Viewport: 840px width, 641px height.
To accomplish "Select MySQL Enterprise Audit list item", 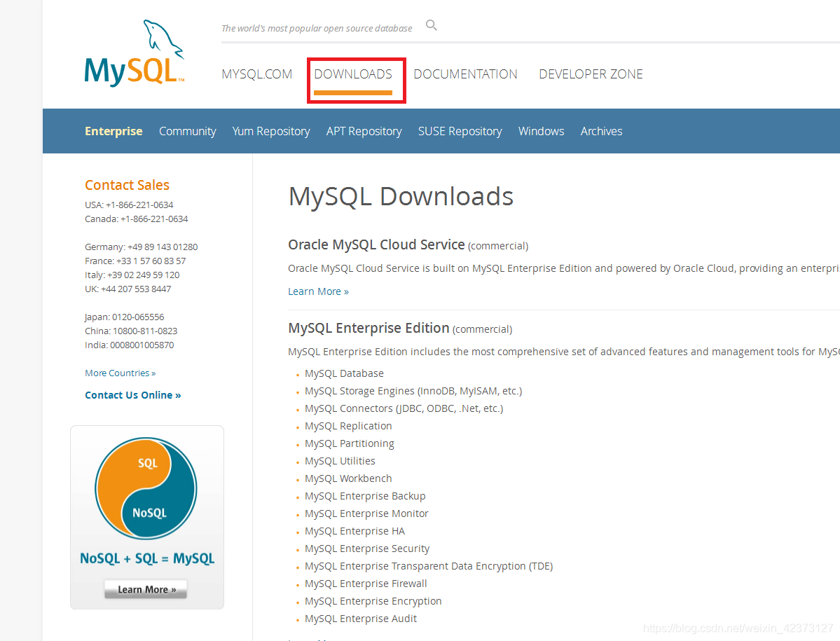I will pos(361,619).
